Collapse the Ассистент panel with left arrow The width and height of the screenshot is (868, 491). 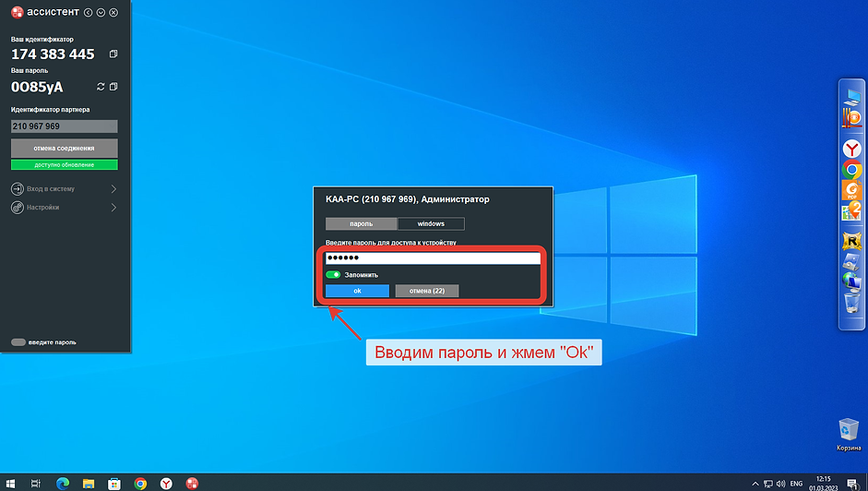88,12
